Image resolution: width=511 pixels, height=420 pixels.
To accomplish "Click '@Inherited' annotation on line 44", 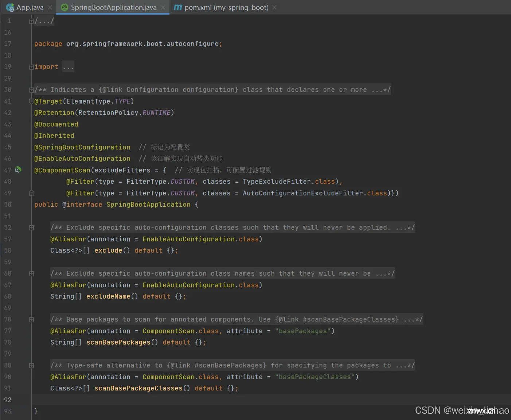I will 54,136.
